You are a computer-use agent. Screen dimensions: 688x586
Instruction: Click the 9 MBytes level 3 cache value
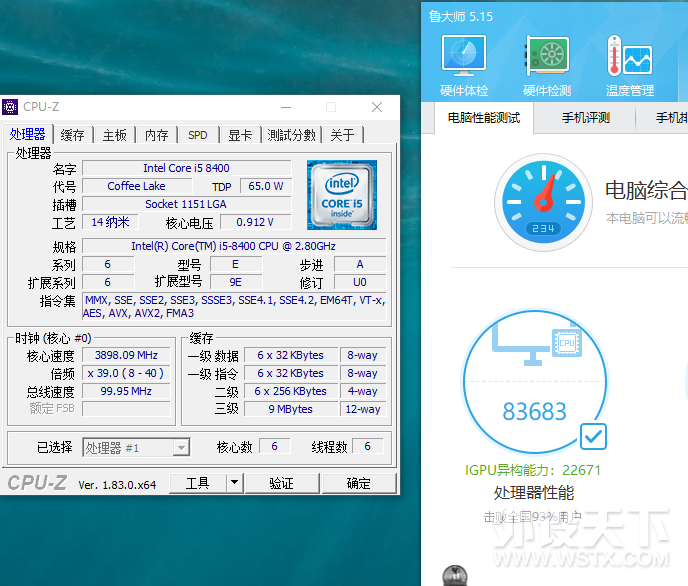[x=291, y=409]
